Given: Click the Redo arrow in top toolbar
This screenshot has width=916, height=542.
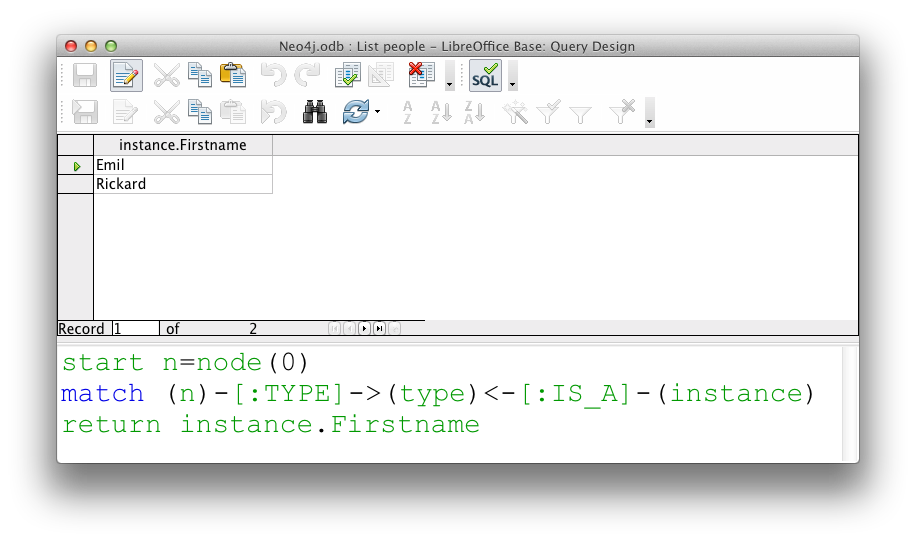Looking at the screenshot, I should click(307, 75).
